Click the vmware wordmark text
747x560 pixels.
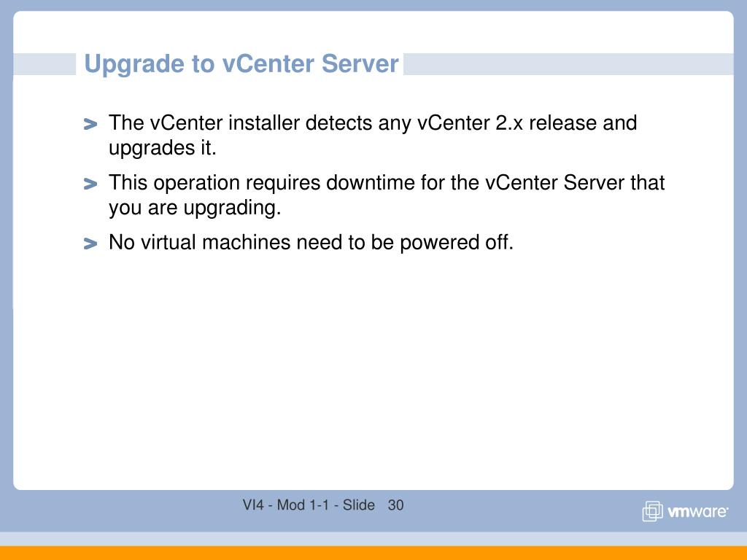click(x=697, y=511)
